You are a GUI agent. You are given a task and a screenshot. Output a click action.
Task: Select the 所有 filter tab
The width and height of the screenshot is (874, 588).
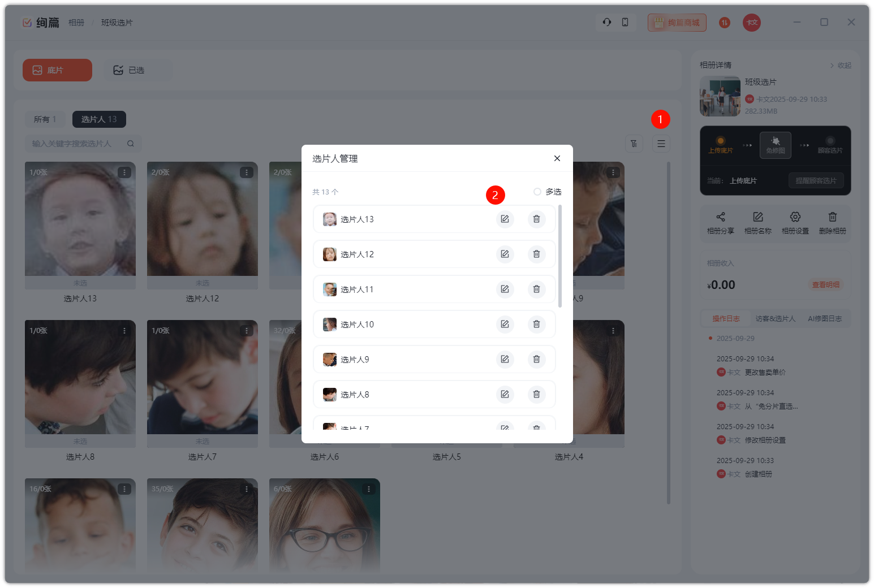click(x=45, y=119)
